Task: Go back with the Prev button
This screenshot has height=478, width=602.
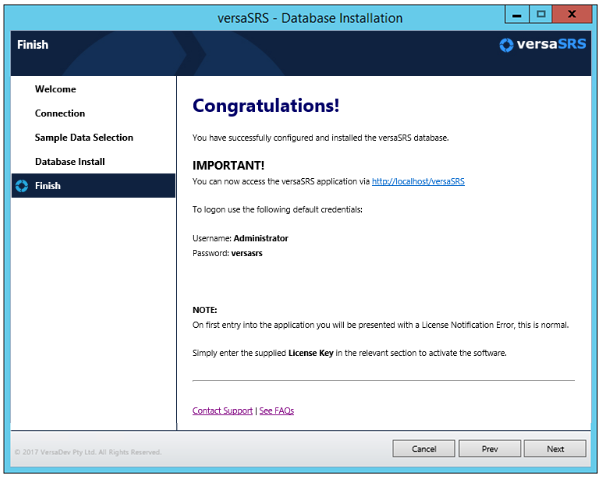Action: (x=490, y=449)
